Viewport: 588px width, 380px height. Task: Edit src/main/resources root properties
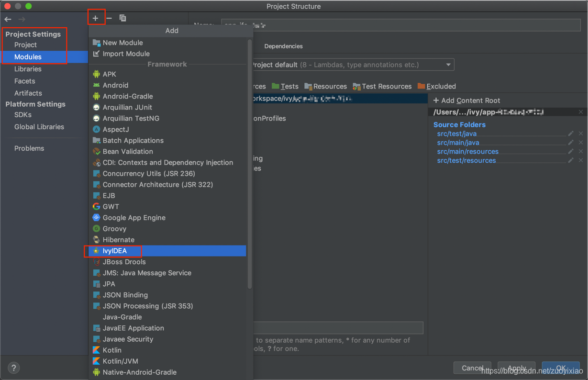tap(571, 151)
